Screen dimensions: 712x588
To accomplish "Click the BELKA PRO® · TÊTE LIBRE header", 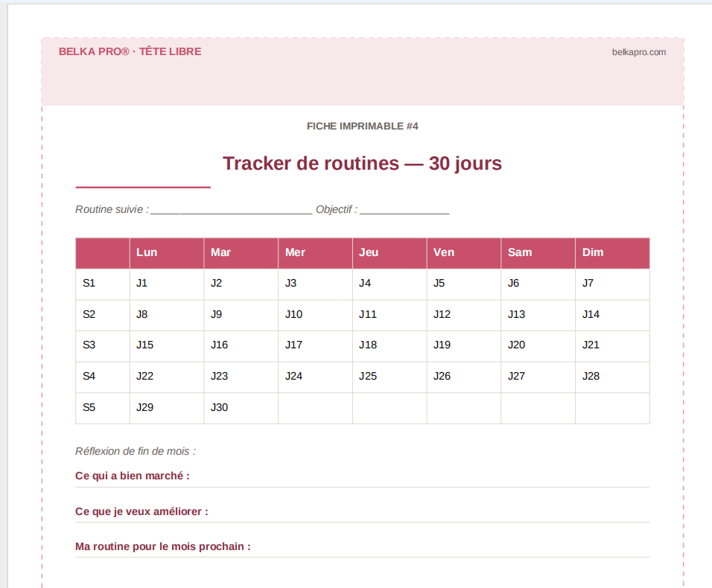I will [x=130, y=51].
